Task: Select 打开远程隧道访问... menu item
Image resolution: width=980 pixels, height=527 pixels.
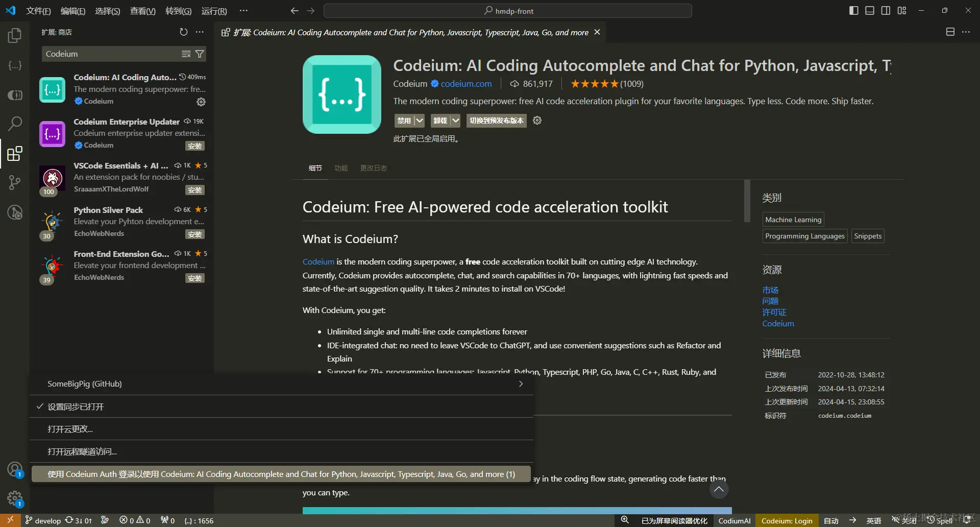Action: coord(282,451)
